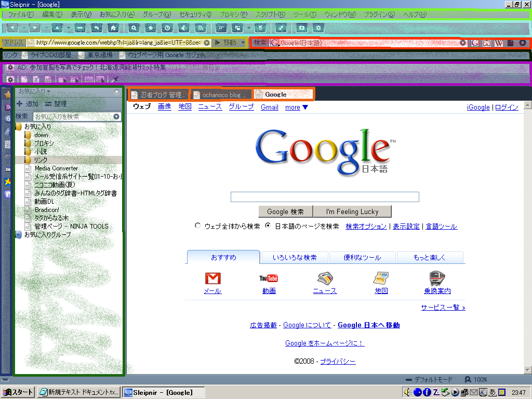This screenshot has height=399, width=532.
Task: Click the Google search text field
Action: pos(325,197)
